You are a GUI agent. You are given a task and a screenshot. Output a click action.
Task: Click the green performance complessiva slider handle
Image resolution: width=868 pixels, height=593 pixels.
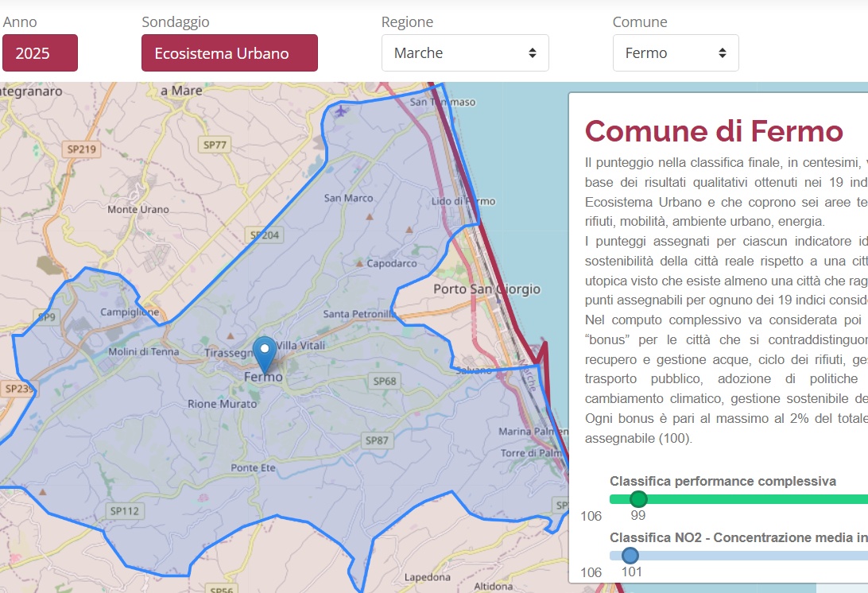pos(638,499)
